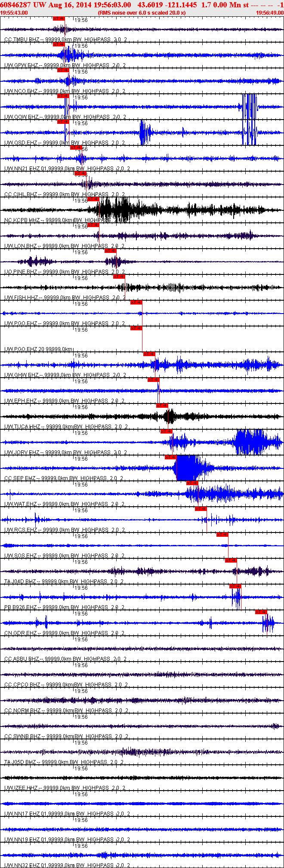Select the UW.JORV EHZ station label
The image size is (284, 868).
(65, 452)
